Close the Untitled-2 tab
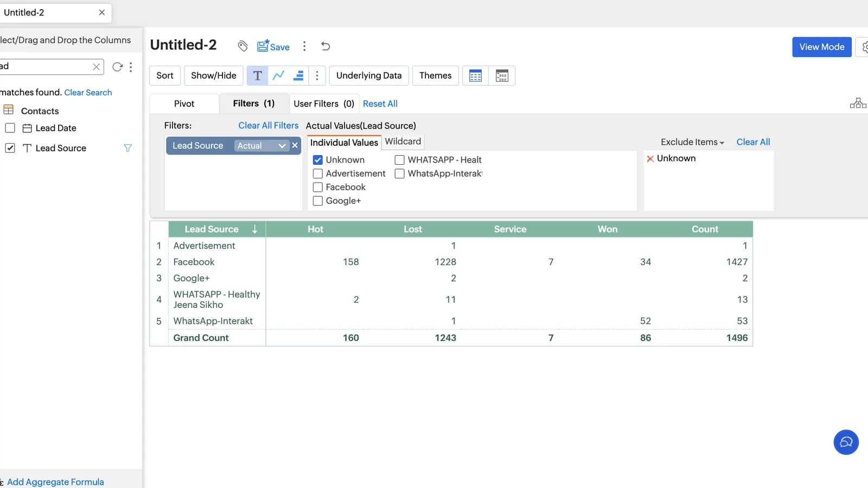 tap(101, 12)
